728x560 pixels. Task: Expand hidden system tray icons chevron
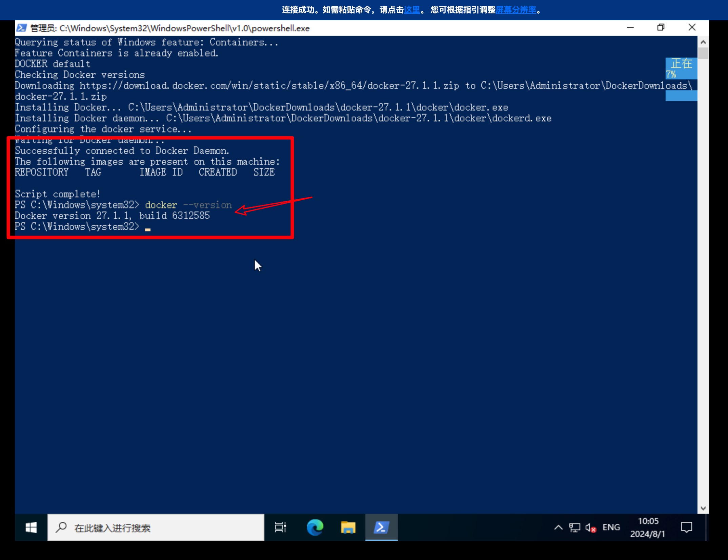558,527
